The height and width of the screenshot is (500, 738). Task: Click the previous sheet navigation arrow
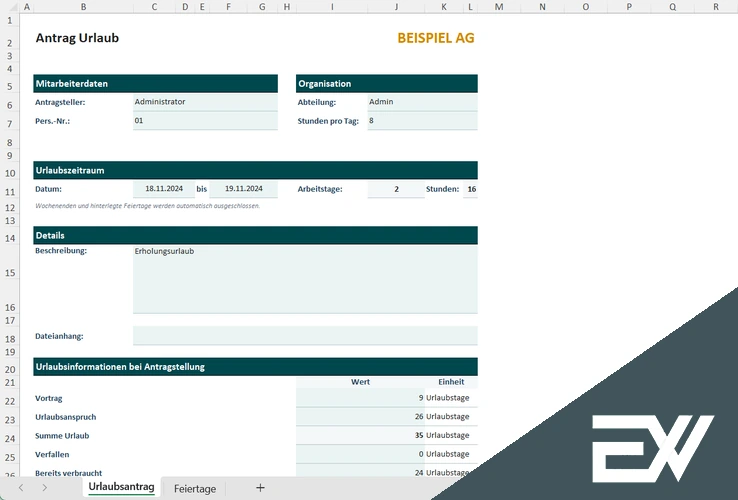pyautogui.click(x=18, y=488)
